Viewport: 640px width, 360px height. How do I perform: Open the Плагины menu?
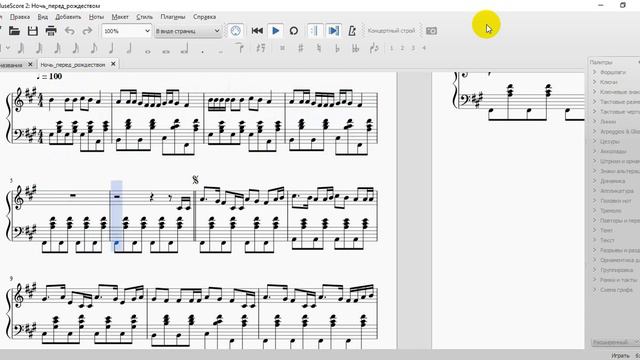pyautogui.click(x=173, y=17)
